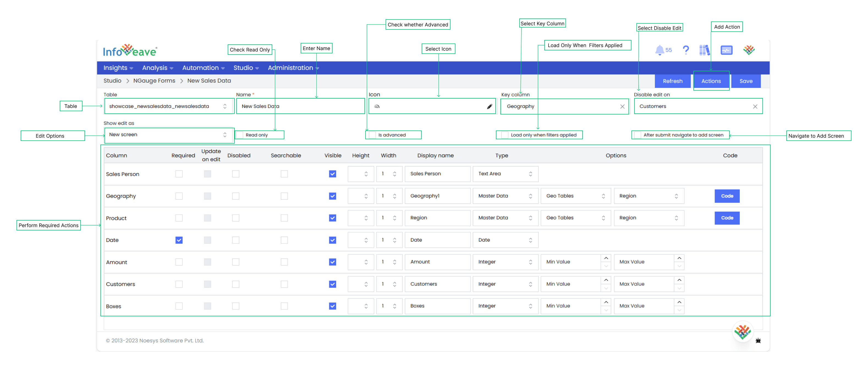Enable the Is advanced checkbox
This screenshot has height=370, width=868.
coord(371,135)
